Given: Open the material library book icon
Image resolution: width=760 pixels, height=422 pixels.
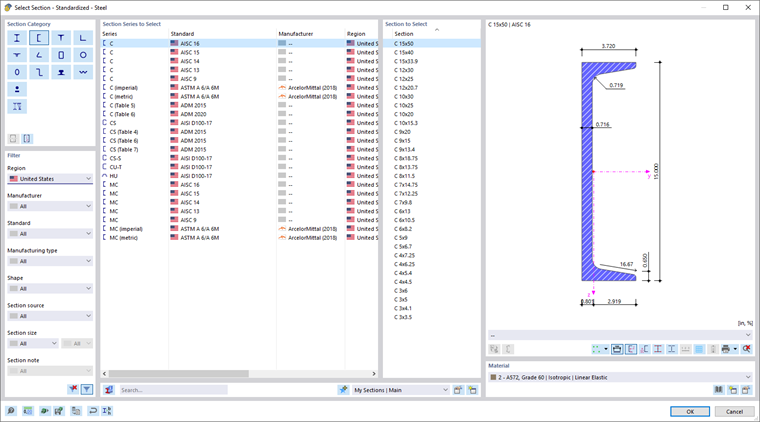Looking at the screenshot, I should pyautogui.click(x=719, y=390).
